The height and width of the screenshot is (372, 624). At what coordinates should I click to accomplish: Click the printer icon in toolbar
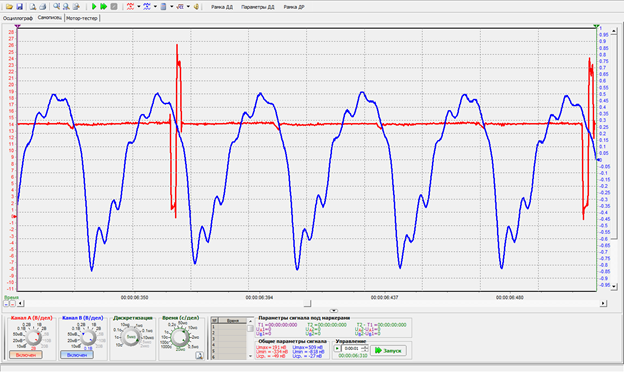(43, 6)
